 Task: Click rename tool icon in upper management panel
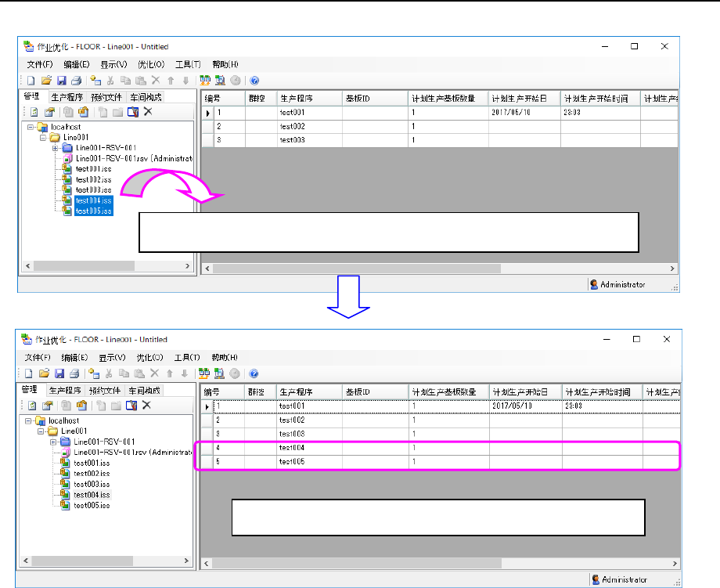(133, 112)
